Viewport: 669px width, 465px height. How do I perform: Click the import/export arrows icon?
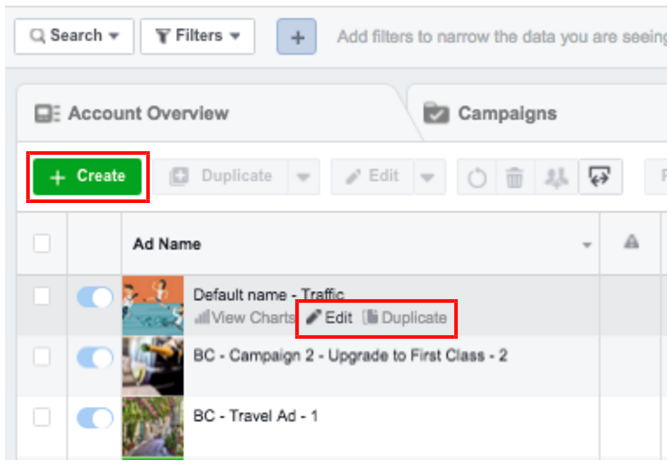point(600,177)
